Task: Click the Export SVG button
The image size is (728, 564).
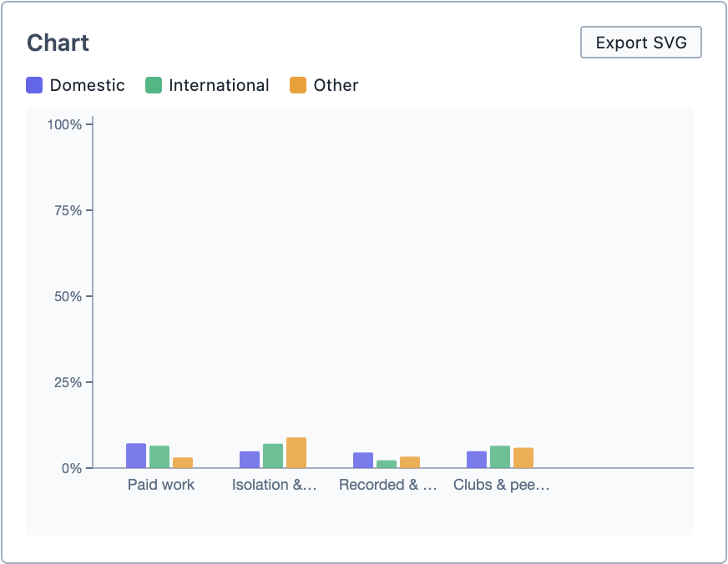Action: point(640,43)
